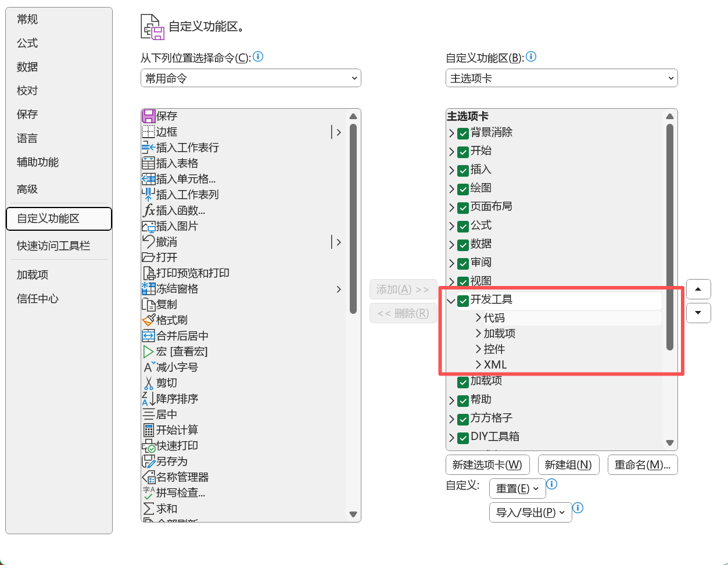The height and width of the screenshot is (565, 728).
Task: Click the 保存 save icon in command list
Action: coord(149,116)
